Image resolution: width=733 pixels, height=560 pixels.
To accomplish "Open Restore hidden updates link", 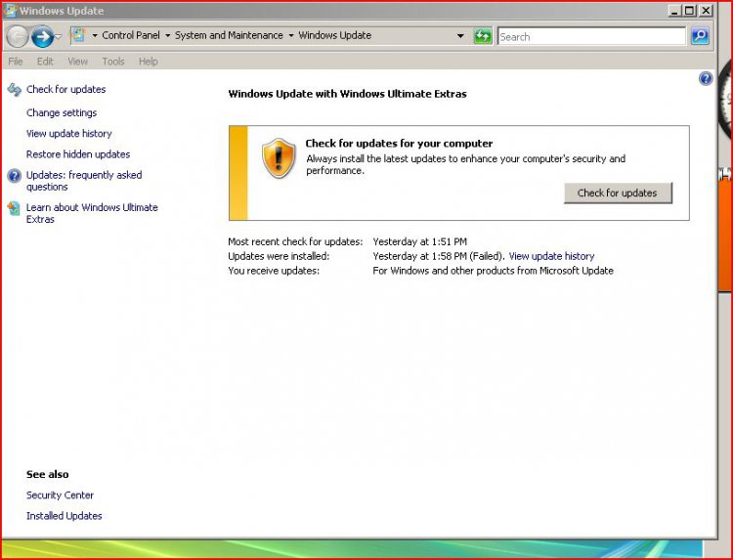I will click(78, 154).
